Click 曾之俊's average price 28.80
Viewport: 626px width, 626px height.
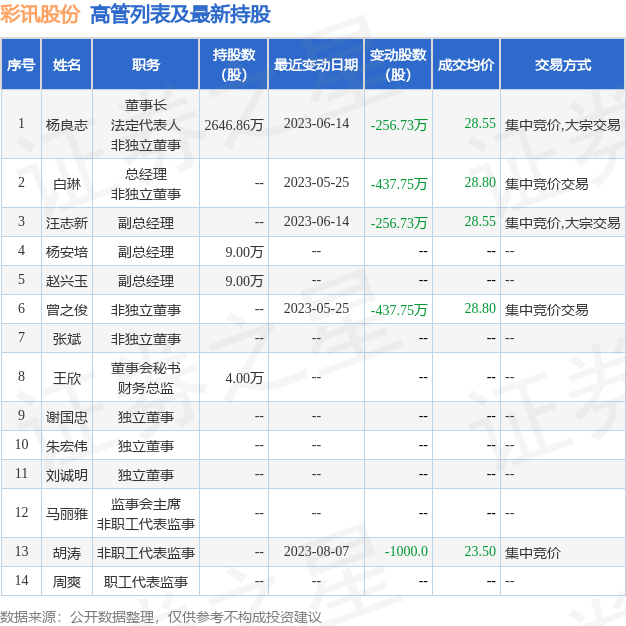click(480, 309)
